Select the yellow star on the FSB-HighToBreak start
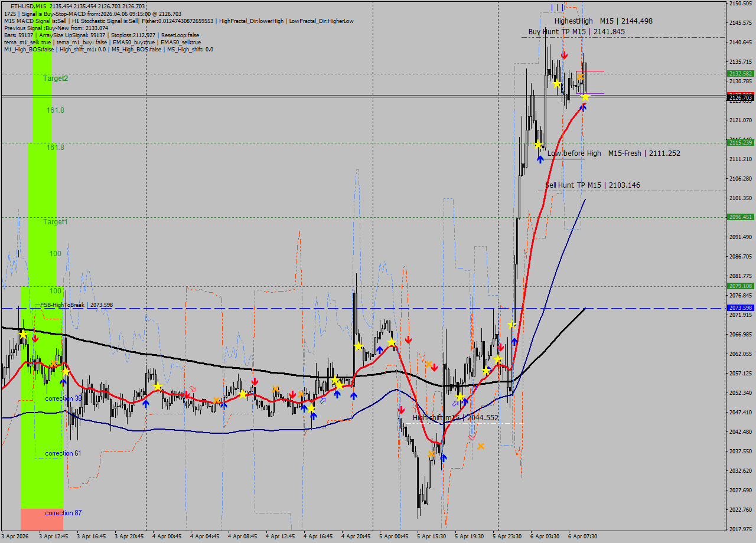Image resolution: width=756 pixels, height=543 pixels. pyautogui.click(x=22, y=335)
